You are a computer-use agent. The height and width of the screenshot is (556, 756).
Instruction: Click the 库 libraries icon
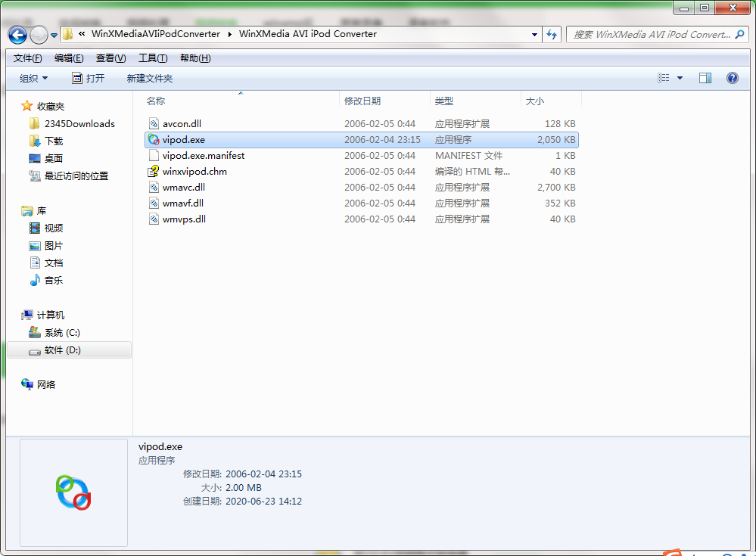pyautogui.click(x=27, y=211)
